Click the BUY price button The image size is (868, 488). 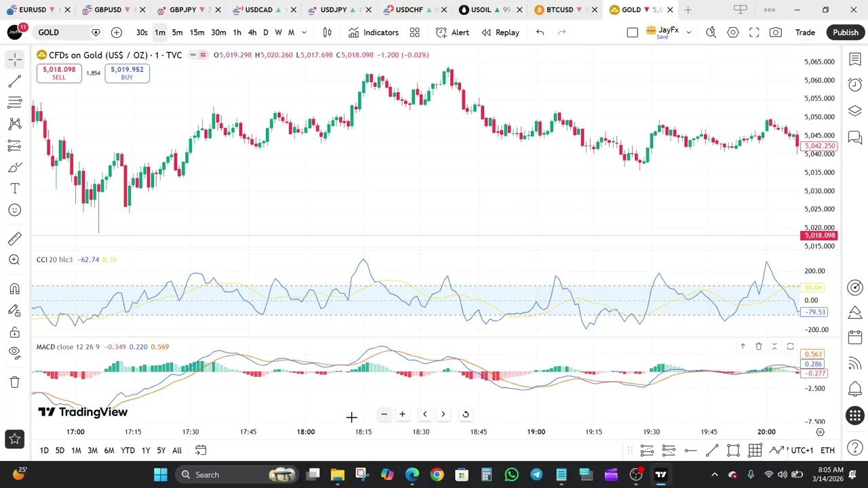click(x=127, y=73)
